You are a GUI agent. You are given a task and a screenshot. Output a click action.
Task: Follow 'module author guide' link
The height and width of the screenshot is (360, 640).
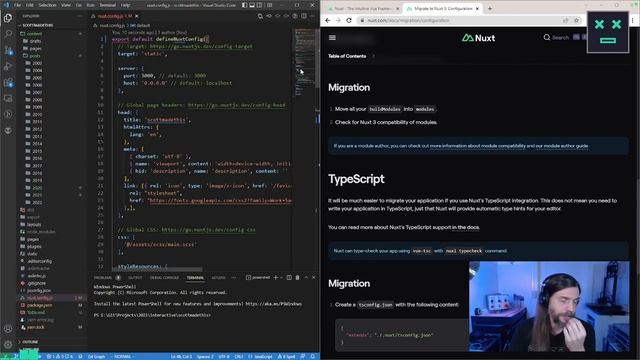pyautogui.click(x=562, y=146)
